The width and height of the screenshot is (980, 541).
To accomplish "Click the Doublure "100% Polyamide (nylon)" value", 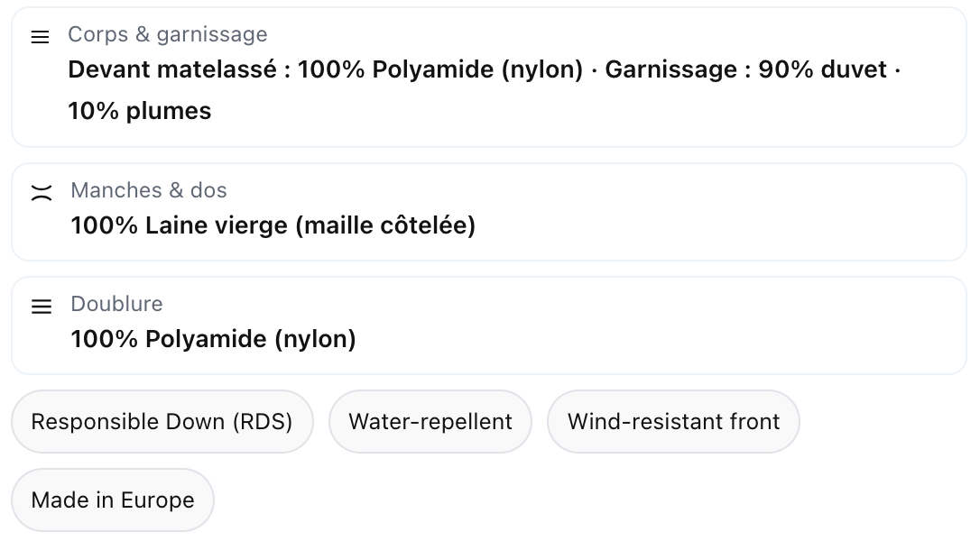I will [214, 339].
